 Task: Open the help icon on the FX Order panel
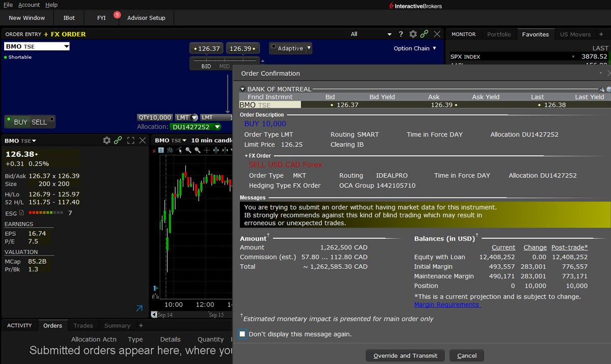point(401,34)
